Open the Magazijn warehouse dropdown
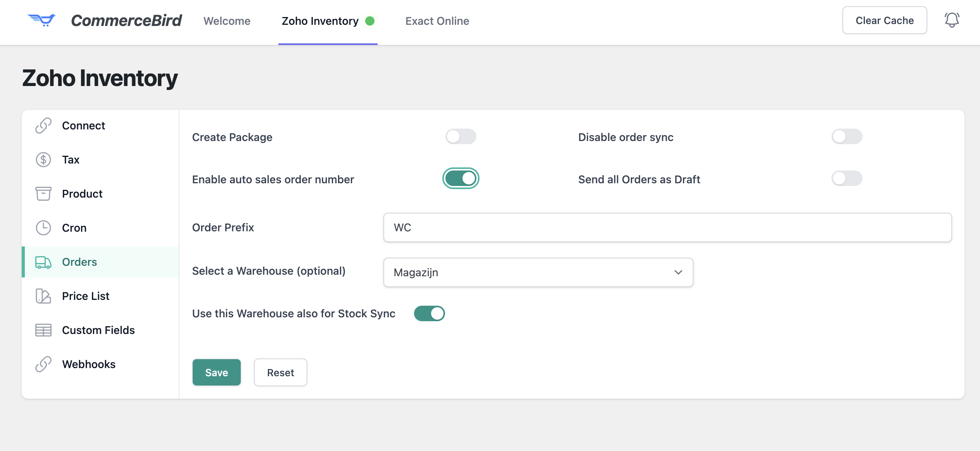This screenshot has height=451, width=980. point(538,272)
